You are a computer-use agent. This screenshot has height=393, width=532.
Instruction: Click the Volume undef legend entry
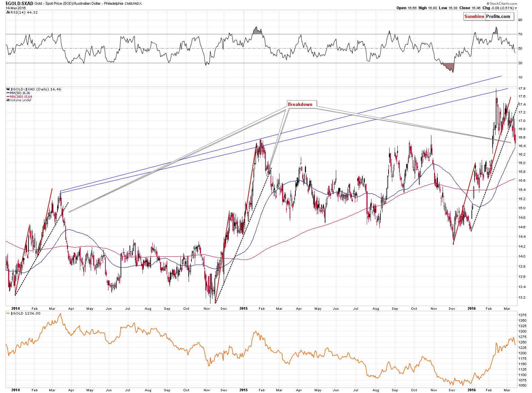(20, 100)
